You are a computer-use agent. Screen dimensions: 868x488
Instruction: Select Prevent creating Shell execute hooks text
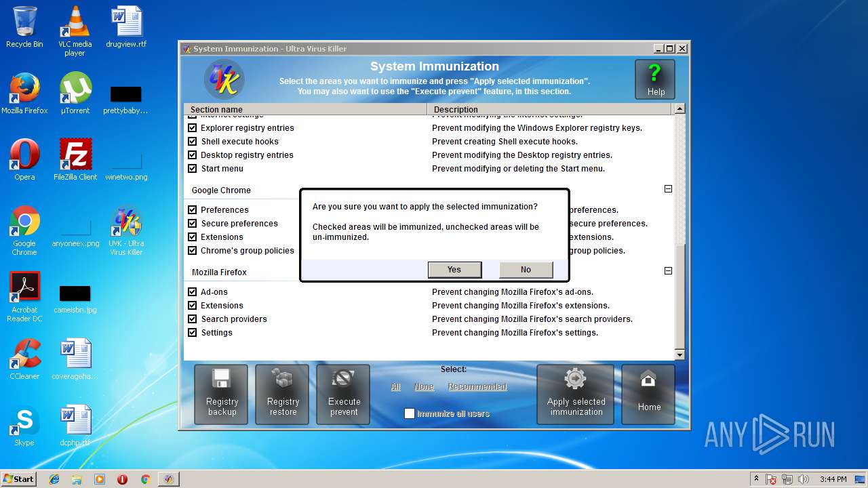pos(505,141)
